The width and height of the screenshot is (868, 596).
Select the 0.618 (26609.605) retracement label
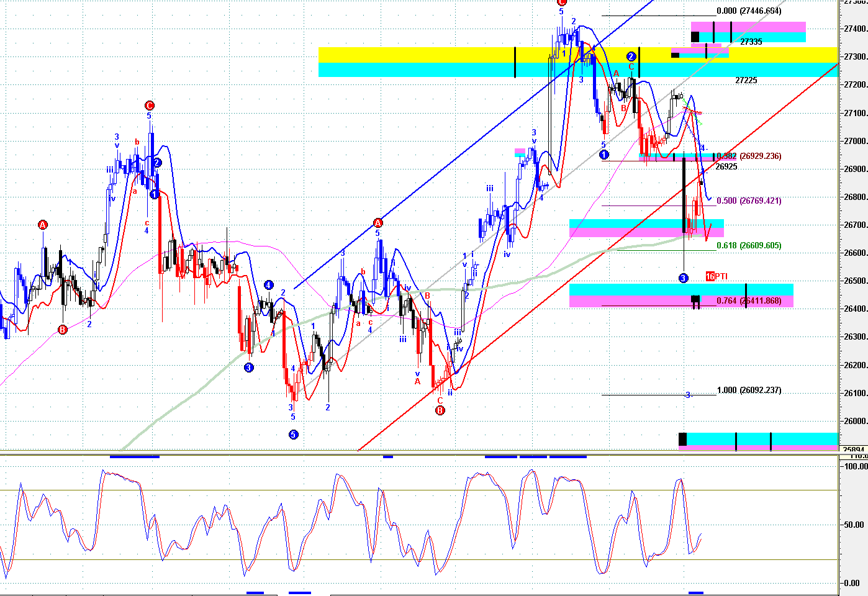tap(749, 246)
